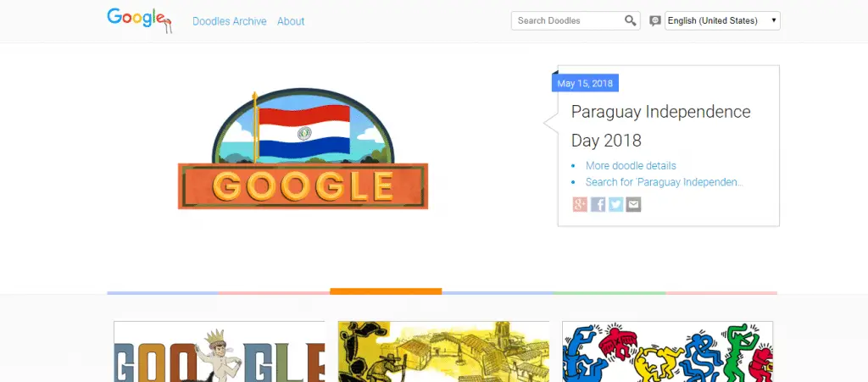Screen dimensions: 868x382
Task: Focus the Search Doodles input field
Action: (567, 21)
